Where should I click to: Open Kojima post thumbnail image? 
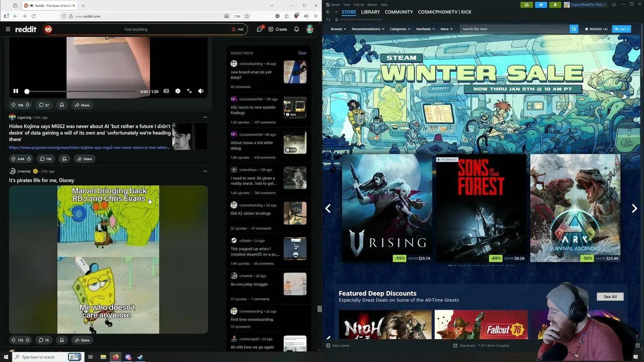point(190,137)
